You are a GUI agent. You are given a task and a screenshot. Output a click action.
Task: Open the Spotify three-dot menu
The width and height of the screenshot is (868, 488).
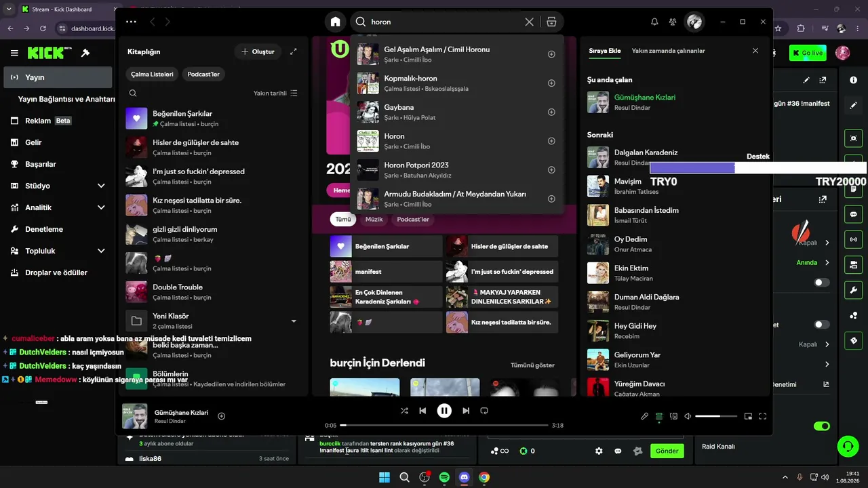point(132,22)
